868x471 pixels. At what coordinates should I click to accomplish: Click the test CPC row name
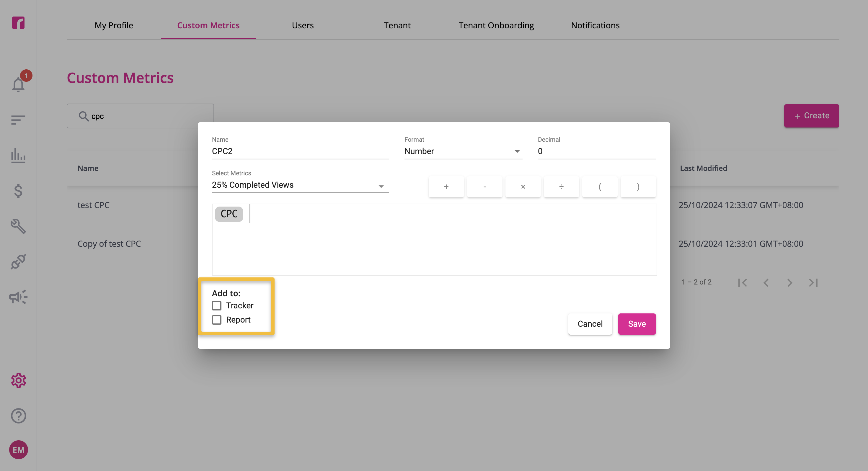pos(93,205)
